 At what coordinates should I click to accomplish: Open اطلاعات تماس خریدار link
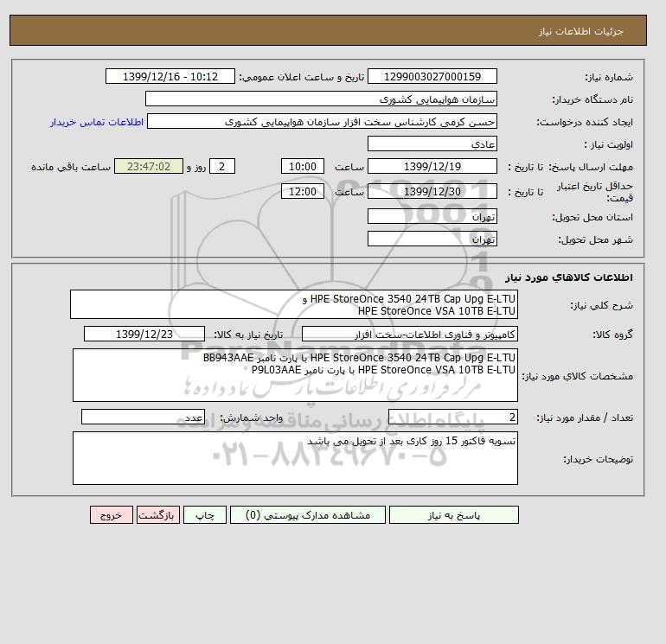[x=97, y=122]
